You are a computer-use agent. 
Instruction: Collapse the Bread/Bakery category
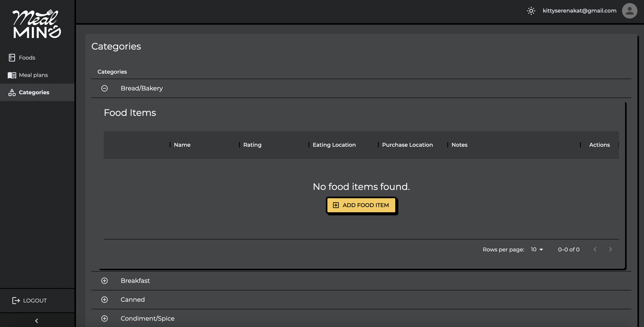coord(105,88)
